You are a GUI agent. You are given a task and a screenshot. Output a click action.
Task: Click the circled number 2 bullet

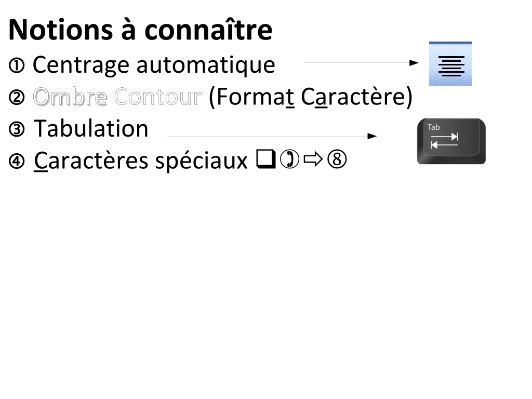(x=17, y=97)
